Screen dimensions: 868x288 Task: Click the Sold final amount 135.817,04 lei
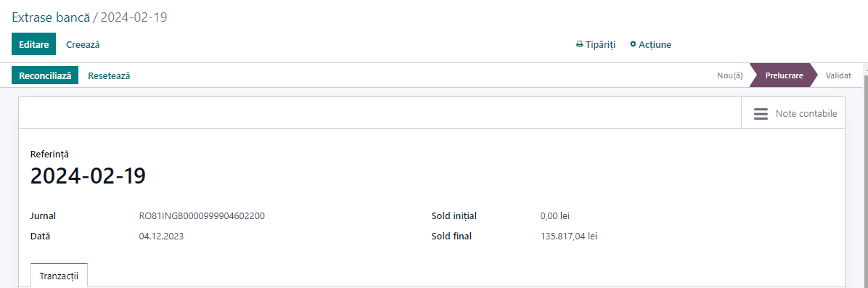[x=568, y=236]
